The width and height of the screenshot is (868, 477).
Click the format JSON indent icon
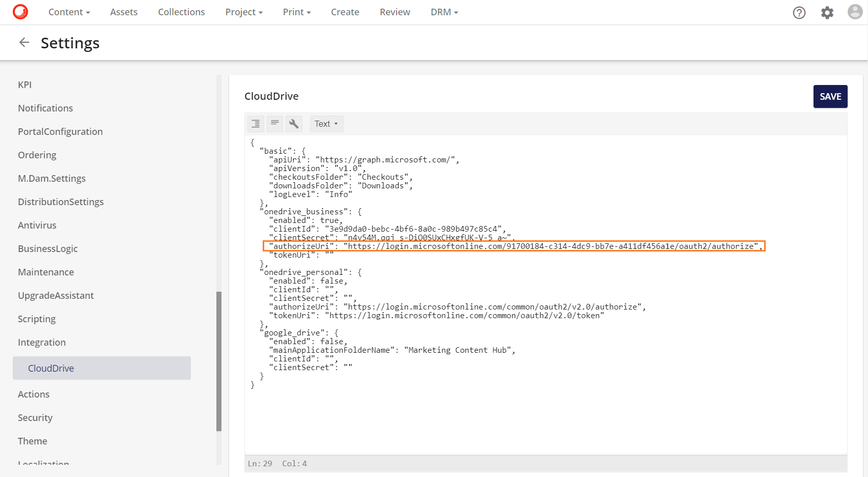[256, 124]
